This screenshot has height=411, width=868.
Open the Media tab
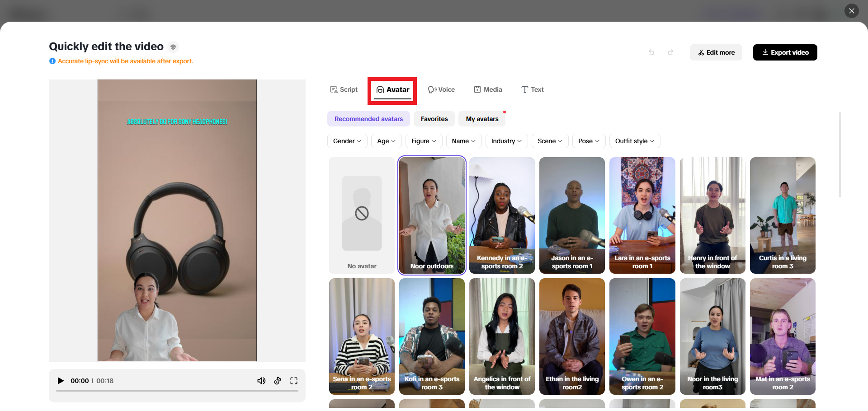coord(488,89)
